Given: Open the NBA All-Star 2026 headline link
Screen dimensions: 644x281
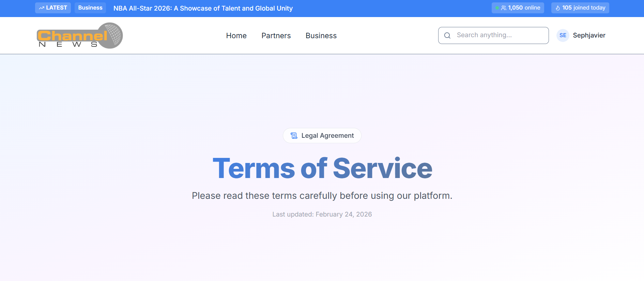Looking at the screenshot, I should (x=203, y=8).
